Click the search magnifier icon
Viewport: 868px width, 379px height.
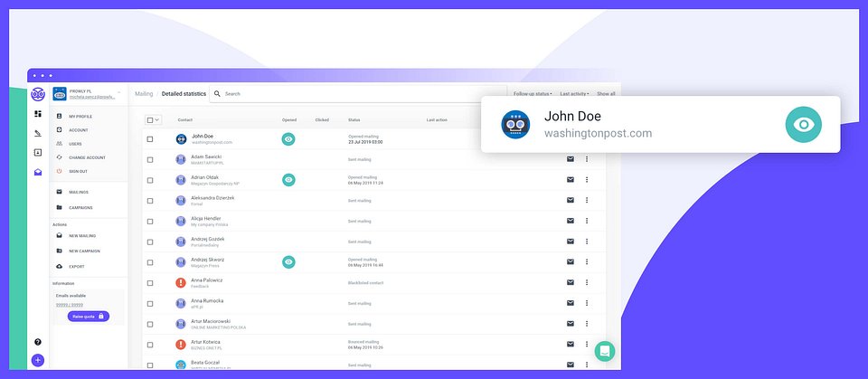click(x=218, y=94)
